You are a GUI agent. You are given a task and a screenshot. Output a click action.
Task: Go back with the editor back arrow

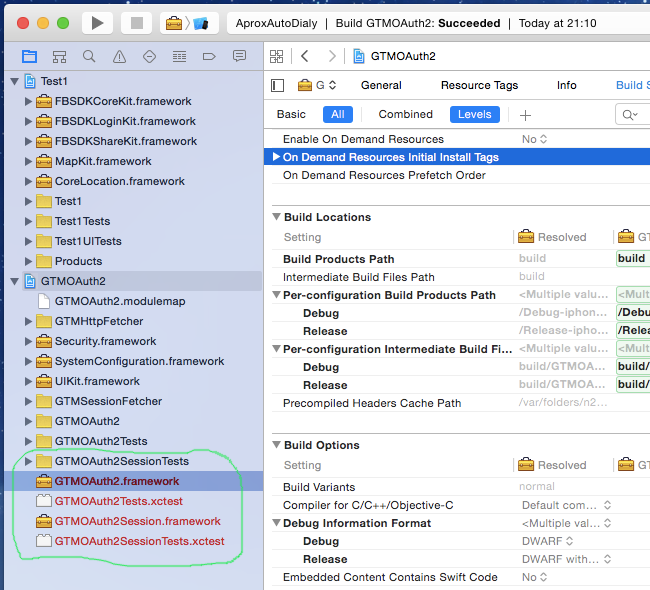[x=305, y=57]
